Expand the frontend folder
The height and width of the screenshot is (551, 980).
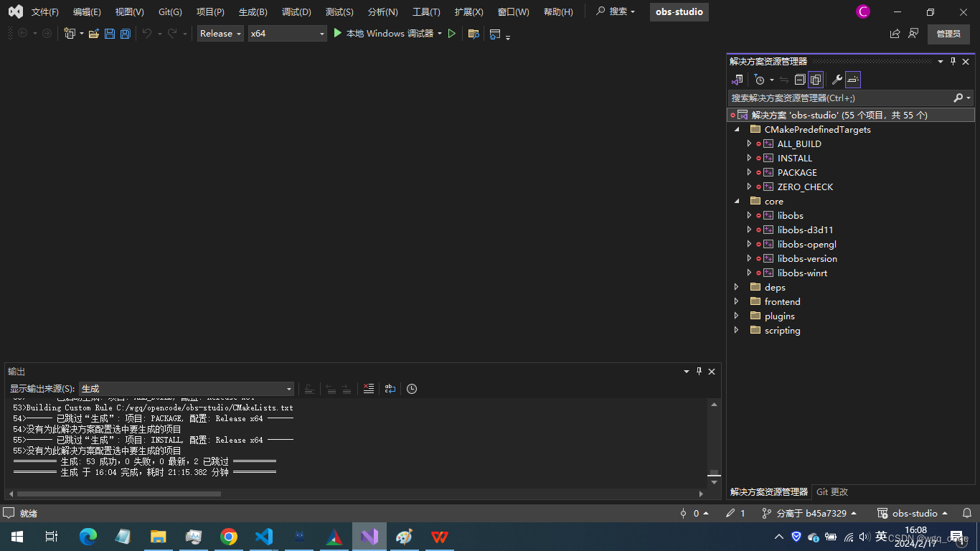[x=737, y=302]
